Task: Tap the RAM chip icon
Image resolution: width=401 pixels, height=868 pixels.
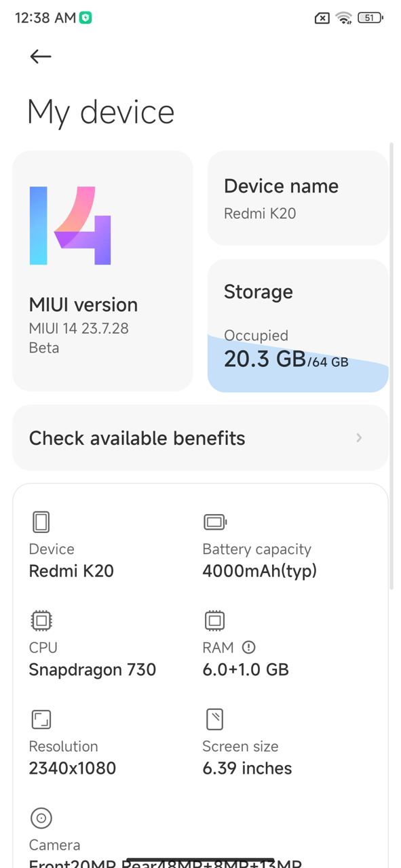Action: 215,620
